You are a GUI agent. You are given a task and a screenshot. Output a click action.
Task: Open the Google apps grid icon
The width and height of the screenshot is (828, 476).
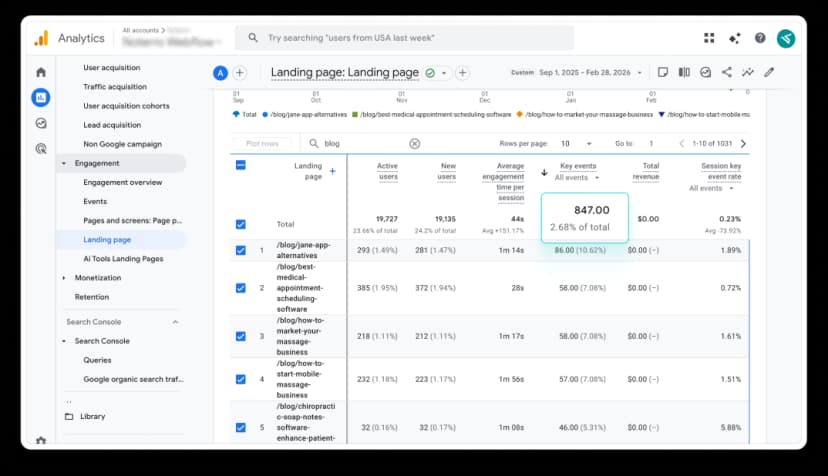(709, 38)
